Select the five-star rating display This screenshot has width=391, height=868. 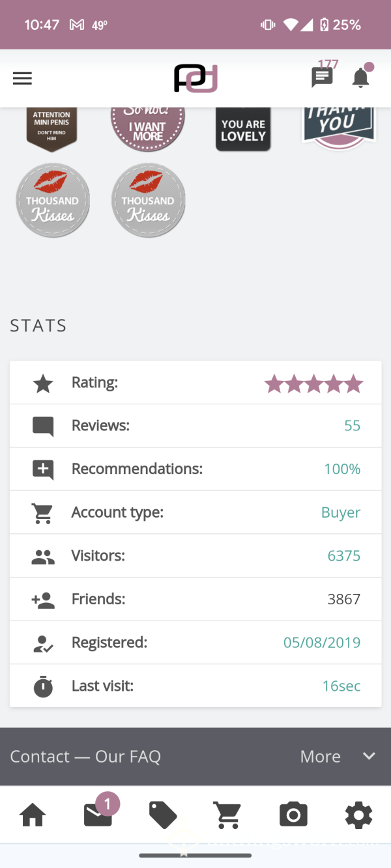tap(313, 384)
